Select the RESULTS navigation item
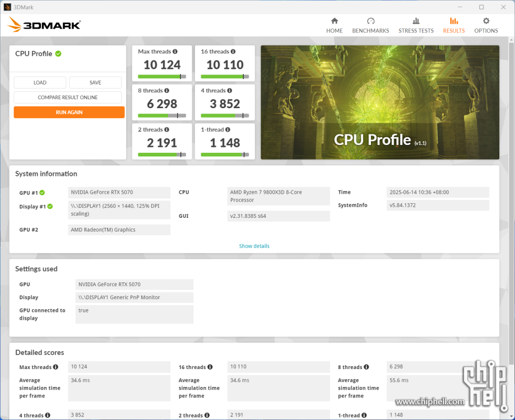The width and height of the screenshot is (515, 420). [454, 25]
